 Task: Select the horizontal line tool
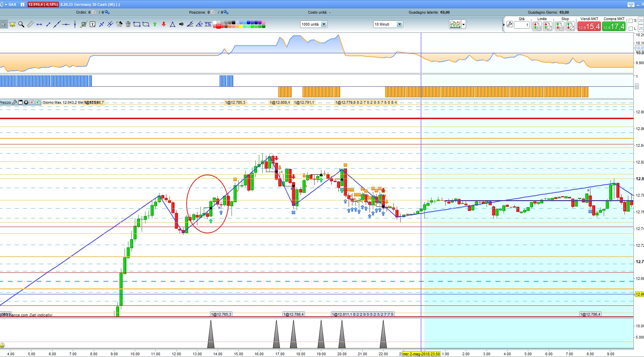point(66,24)
